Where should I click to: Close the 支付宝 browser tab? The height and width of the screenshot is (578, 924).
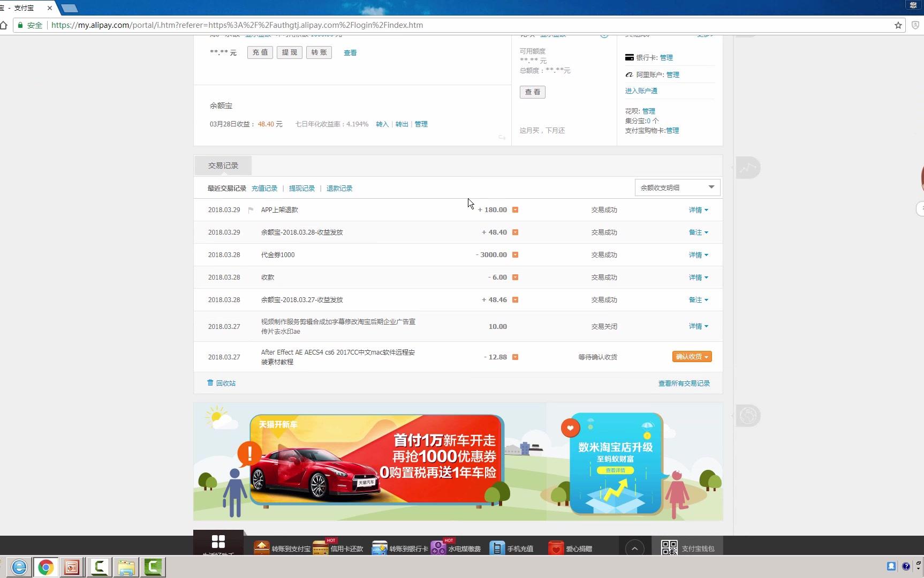pyautogui.click(x=50, y=8)
